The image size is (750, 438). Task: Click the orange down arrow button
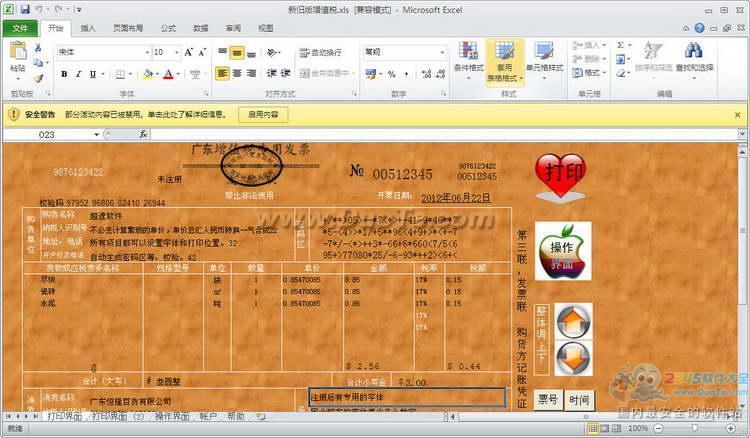tap(574, 359)
